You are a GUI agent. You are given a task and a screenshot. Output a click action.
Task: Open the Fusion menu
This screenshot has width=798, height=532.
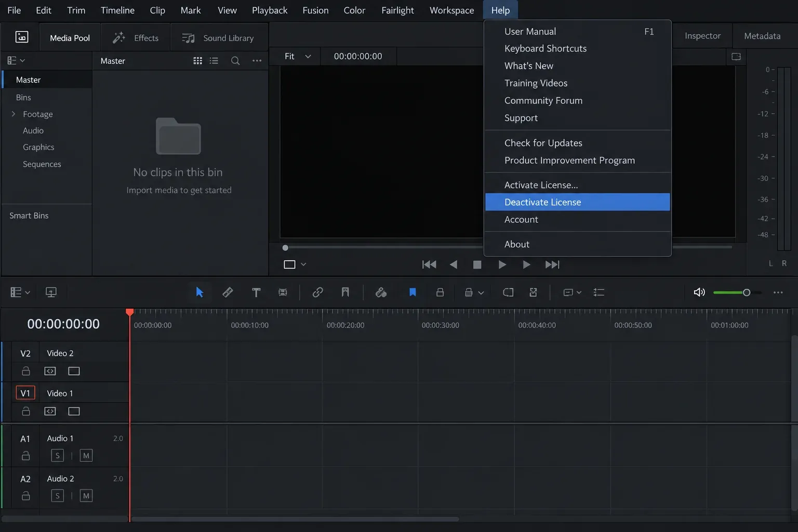click(x=315, y=10)
